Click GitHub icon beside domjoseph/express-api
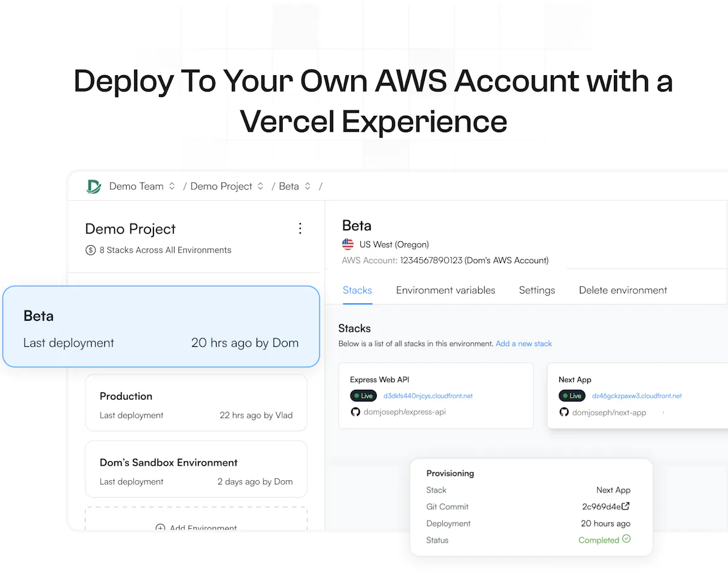The height and width of the screenshot is (573, 728). [356, 412]
